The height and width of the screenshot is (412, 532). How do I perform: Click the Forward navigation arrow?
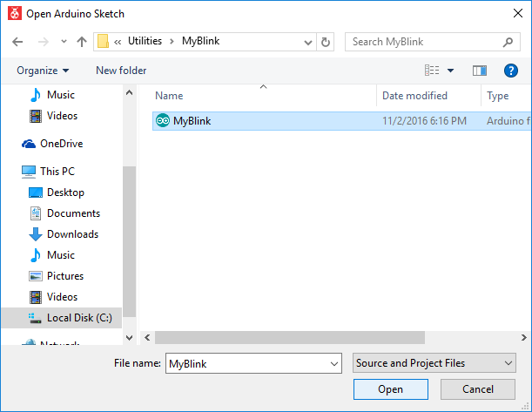(x=43, y=42)
